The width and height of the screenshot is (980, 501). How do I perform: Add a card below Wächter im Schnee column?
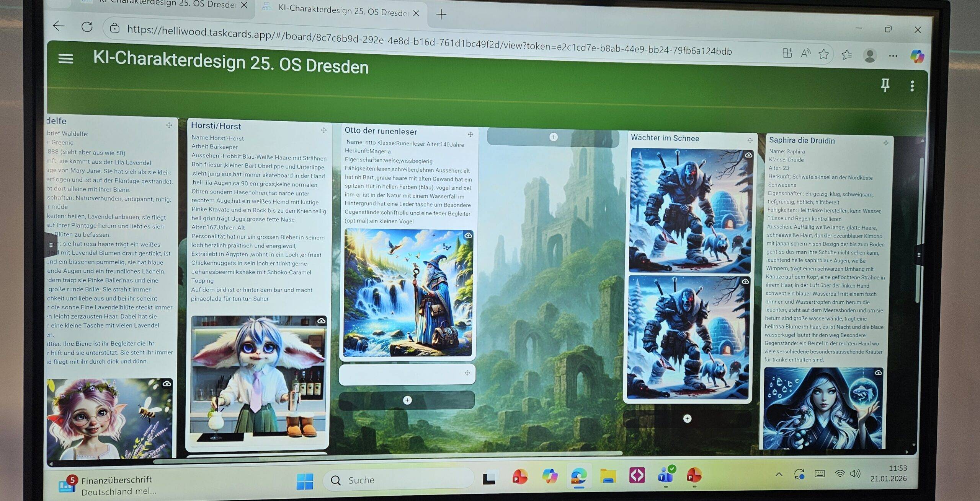pyautogui.click(x=687, y=419)
